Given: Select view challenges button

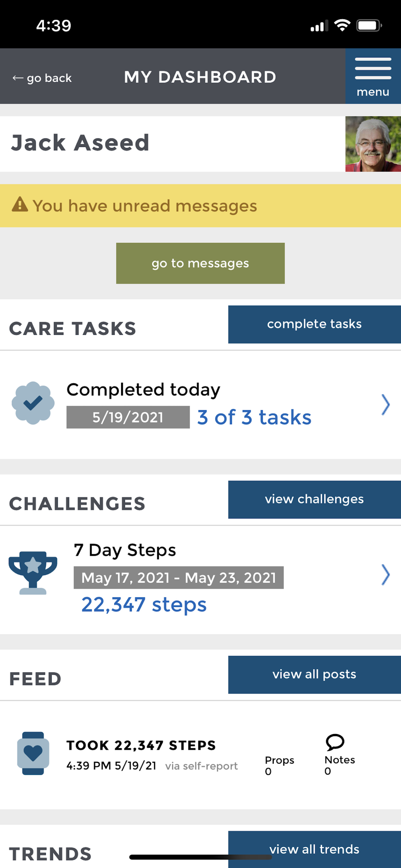Looking at the screenshot, I should click(315, 500).
